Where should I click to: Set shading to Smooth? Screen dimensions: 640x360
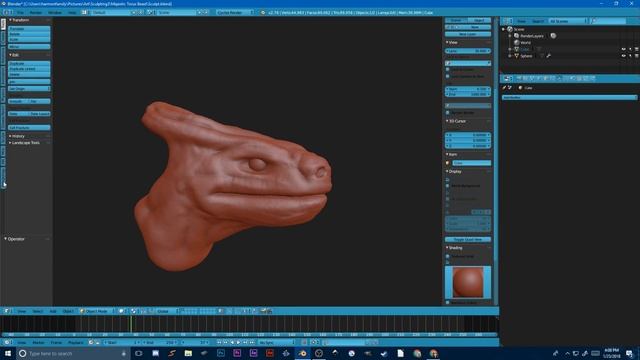point(18,101)
